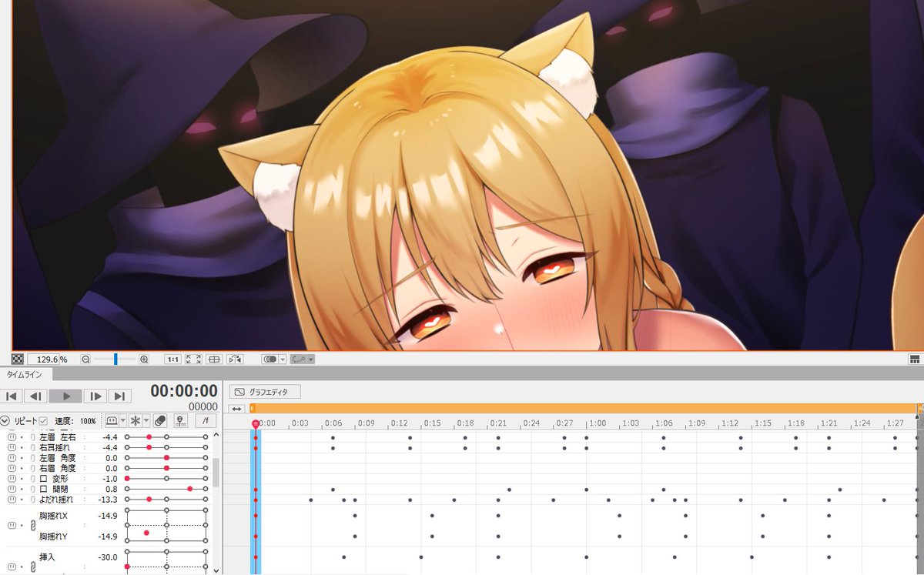Click the 口 開閉 parameter slider
Image resolution: width=924 pixels, height=575 pixels.
pos(166,489)
